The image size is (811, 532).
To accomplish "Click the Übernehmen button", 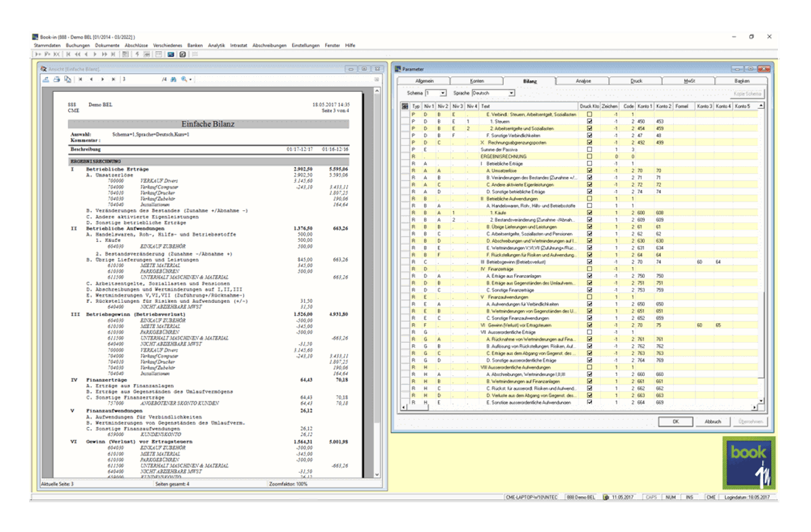I will tap(750, 421).
